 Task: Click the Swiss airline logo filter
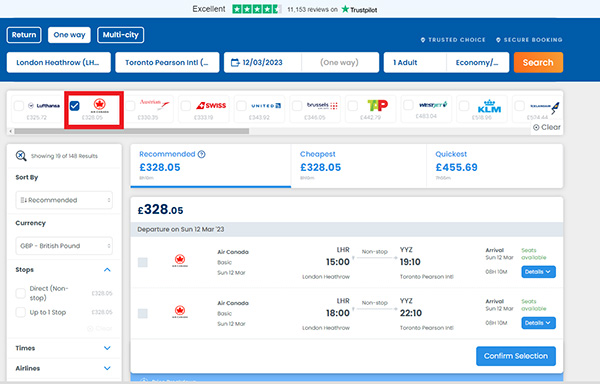point(211,105)
